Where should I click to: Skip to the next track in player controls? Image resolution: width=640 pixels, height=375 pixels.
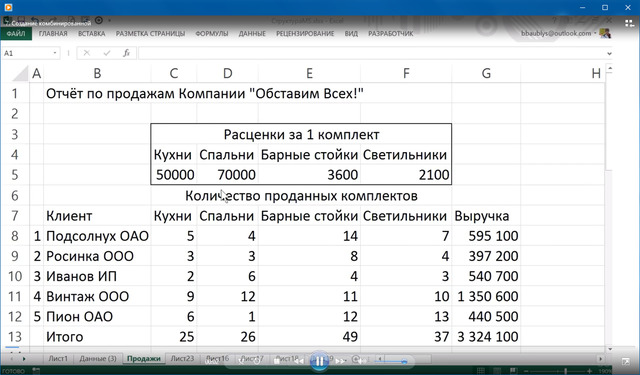point(340,361)
